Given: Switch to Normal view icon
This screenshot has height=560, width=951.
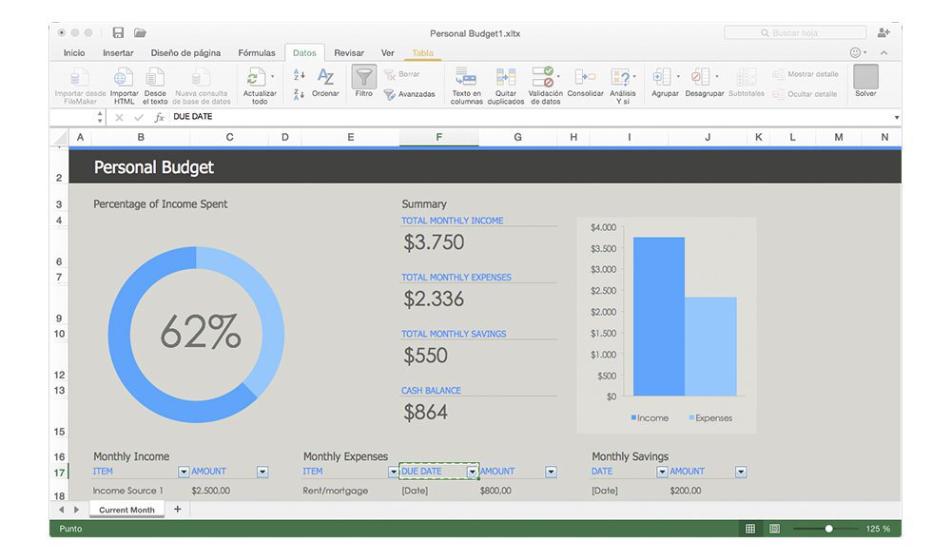Looking at the screenshot, I should click(x=750, y=529).
